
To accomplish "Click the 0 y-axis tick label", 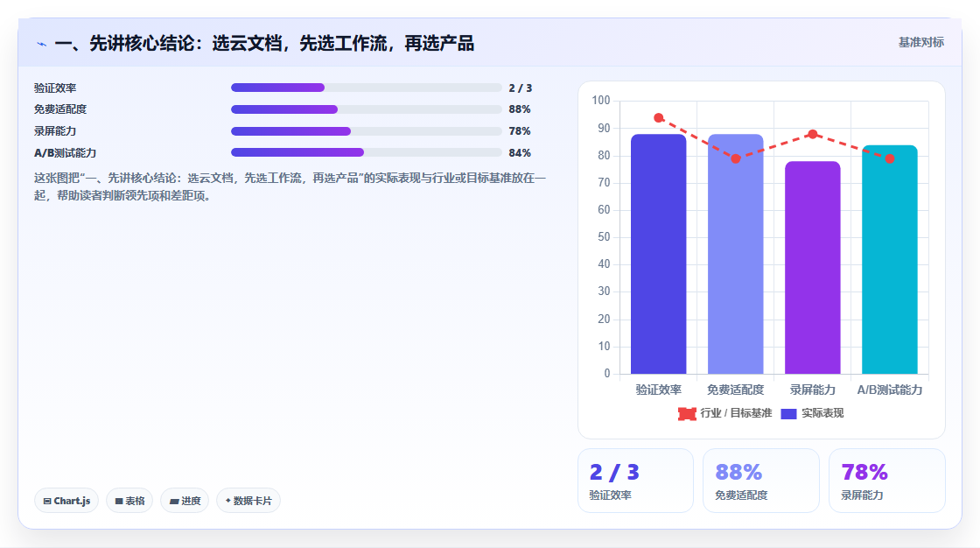I will tap(607, 374).
